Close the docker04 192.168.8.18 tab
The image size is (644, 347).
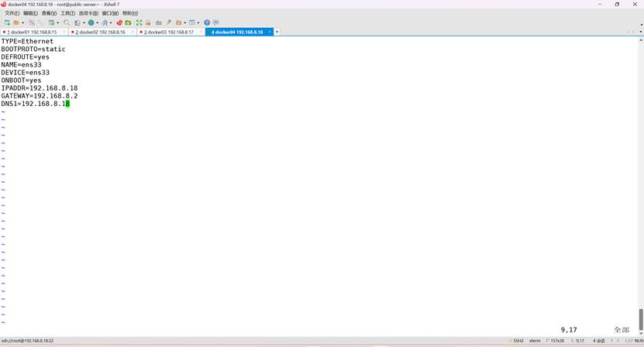(270, 32)
